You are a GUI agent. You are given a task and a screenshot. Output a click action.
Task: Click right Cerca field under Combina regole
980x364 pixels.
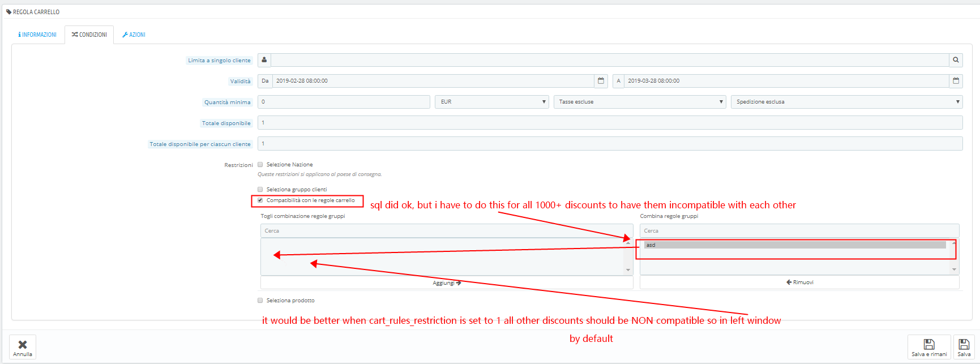click(799, 231)
